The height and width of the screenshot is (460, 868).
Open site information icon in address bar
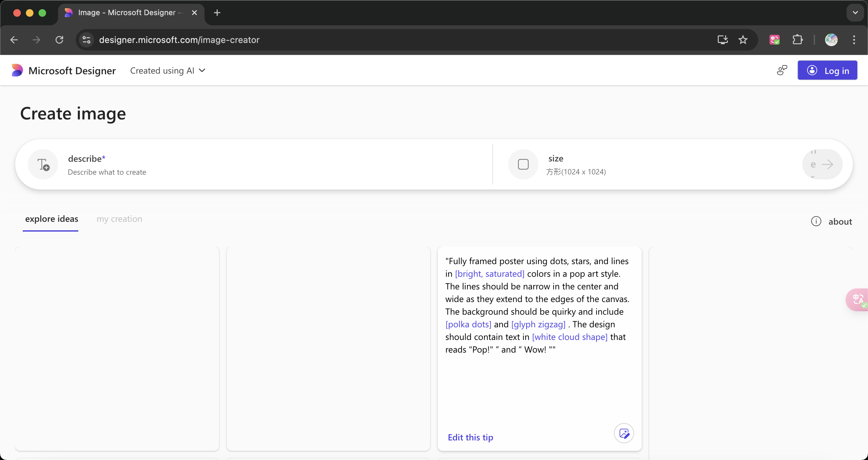86,40
